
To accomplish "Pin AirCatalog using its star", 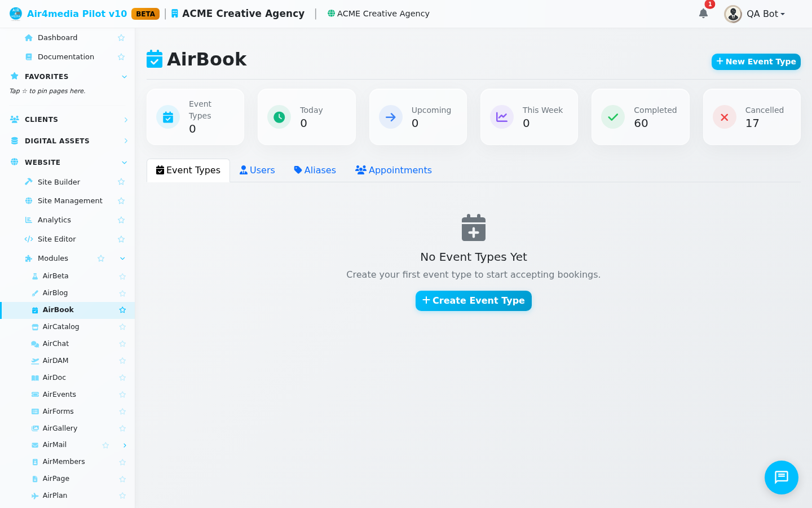I will tap(122, 327).
